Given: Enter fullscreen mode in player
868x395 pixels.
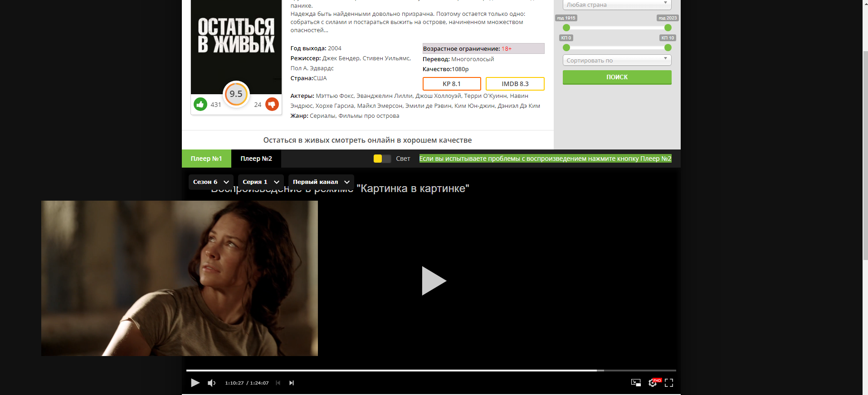Looking at the screenshot, I should tap(669, 383).
